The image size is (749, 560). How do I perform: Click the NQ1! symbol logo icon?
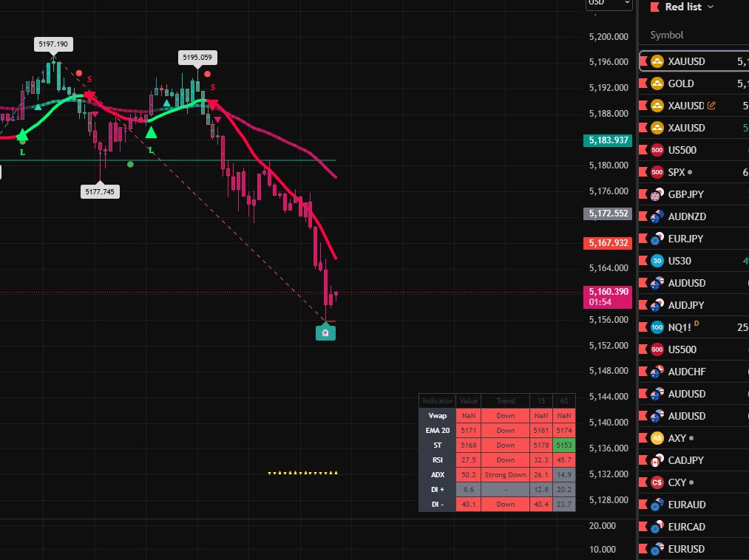tap(657, 327)
